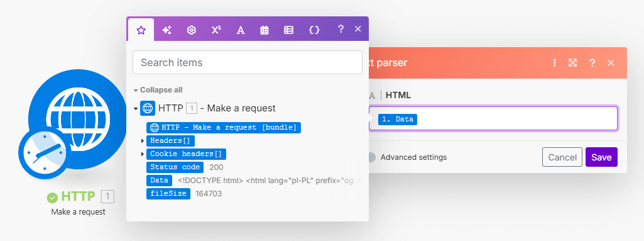Click the 1. Data pill in HTML field

pos(398,120)
